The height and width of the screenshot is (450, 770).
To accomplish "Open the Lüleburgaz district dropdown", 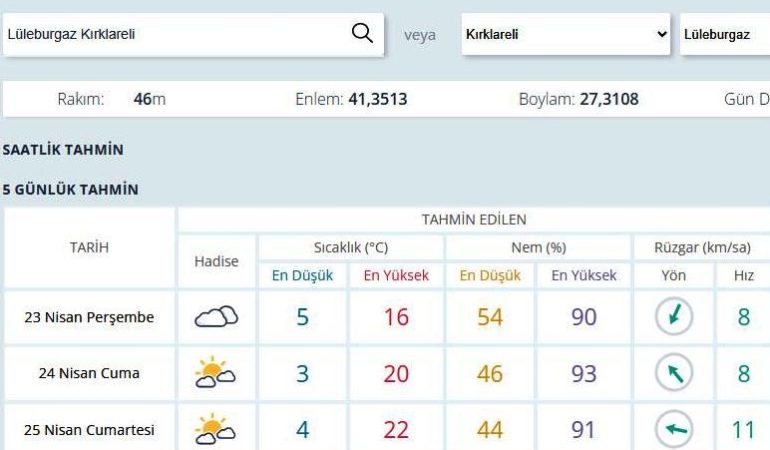I will pyautogui.click(x=724, y=34).
